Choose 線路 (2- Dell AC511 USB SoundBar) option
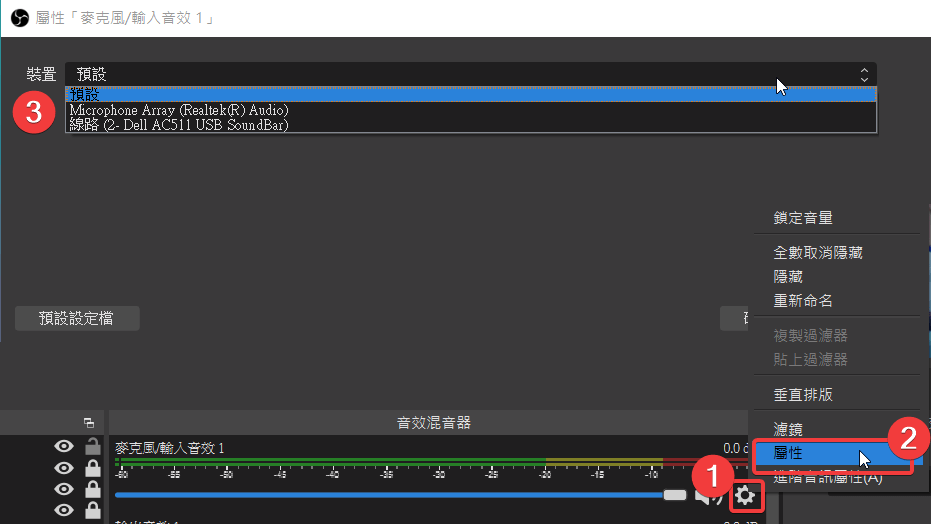The image size is (931, 524). click(178, 125)
